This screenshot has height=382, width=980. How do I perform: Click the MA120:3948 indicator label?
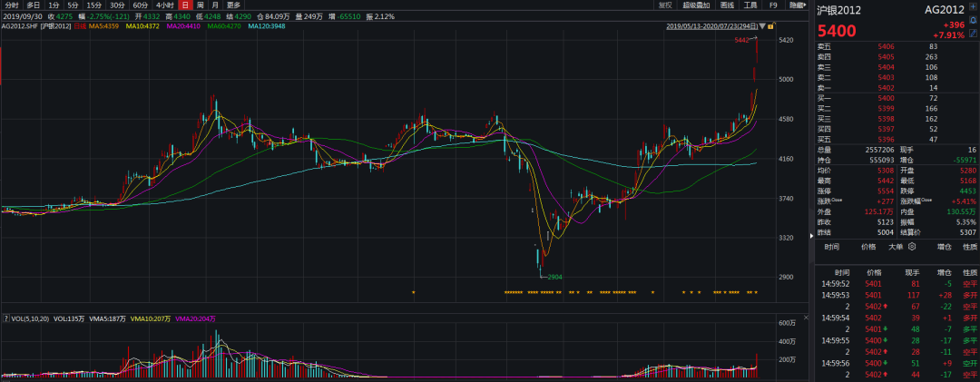268,26
